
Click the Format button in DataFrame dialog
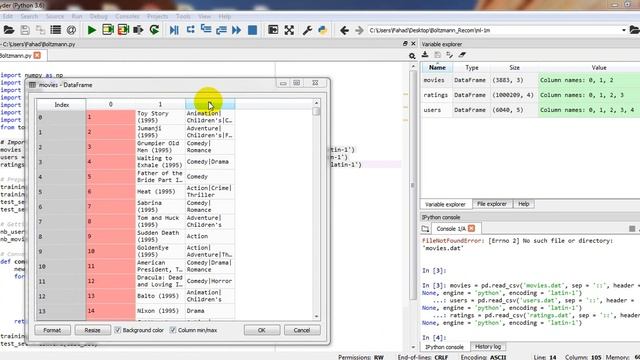tap(52, 330)
